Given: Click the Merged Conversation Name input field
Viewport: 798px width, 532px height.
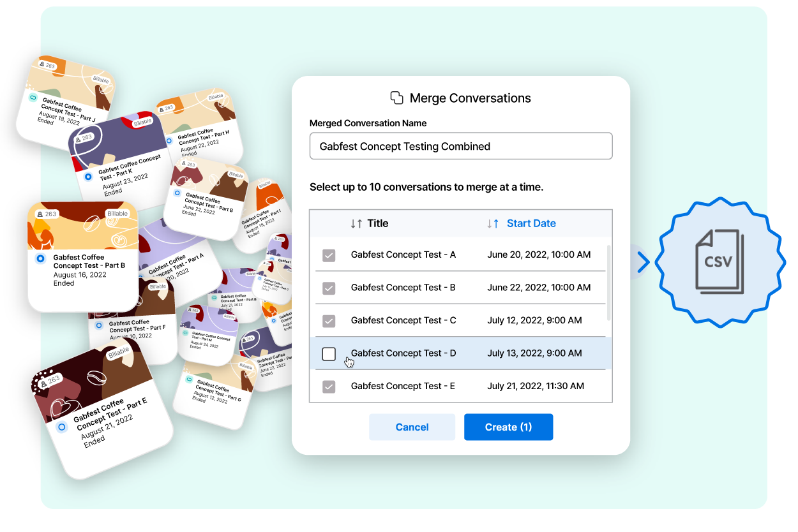Looking at the screenshot, I should pos(461,146).
